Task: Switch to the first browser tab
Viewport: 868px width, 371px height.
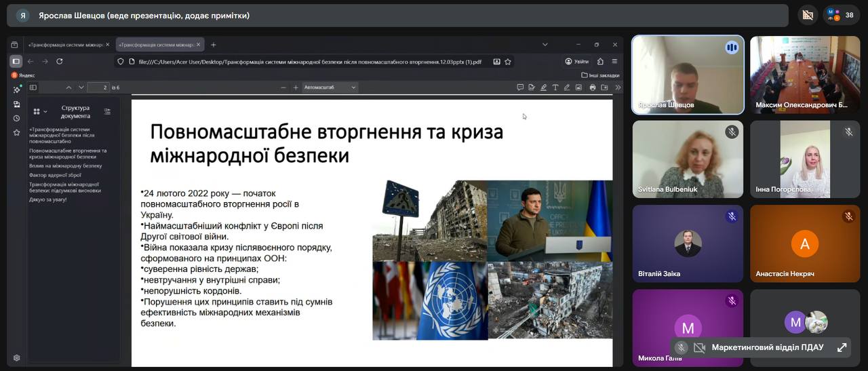Action: point(66,45)
